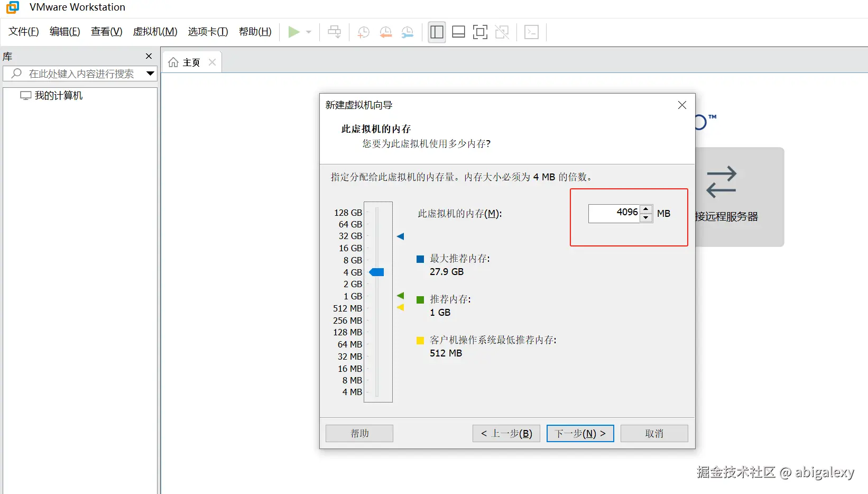Power on the virtual machine
This screenshot has height=494, width=868.
pos(294,32)
